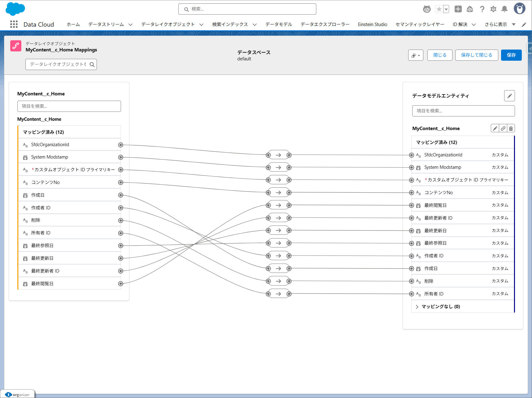The height and width of the screenshot is (398, 532).
Task: Open the Setup gear icon
Action: 493,9
